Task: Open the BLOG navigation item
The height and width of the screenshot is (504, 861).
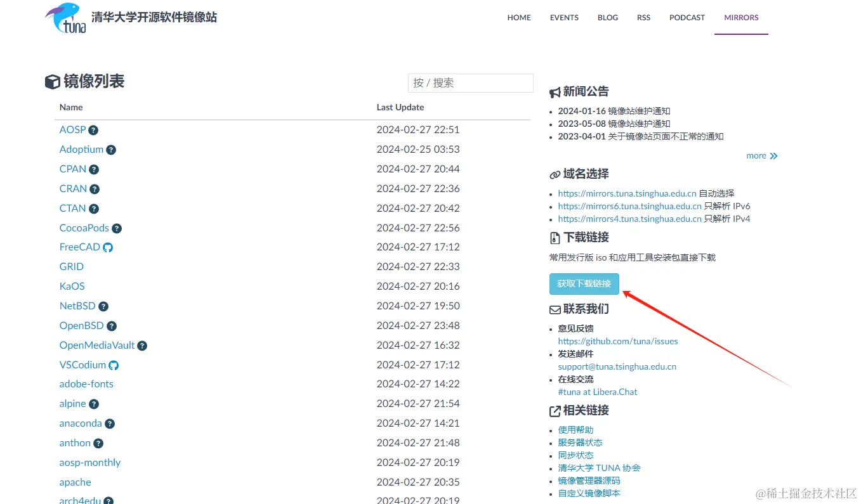Action: pyautogui.click(x=608, y=18)
